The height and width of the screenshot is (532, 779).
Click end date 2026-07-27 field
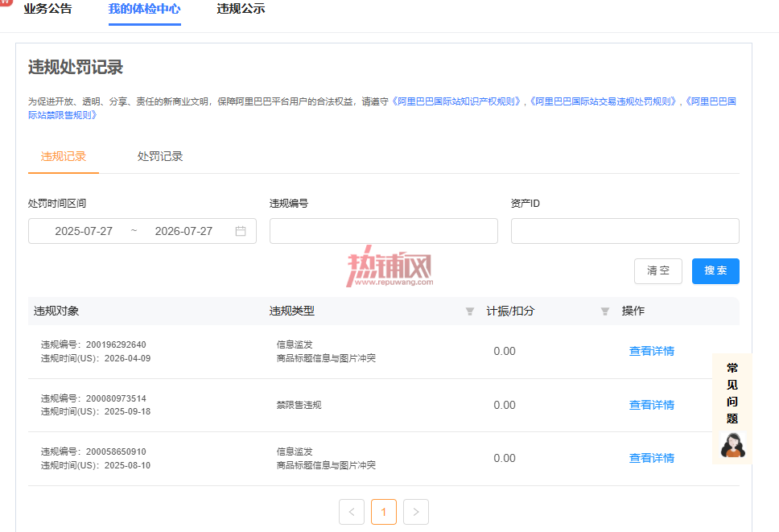183,231
